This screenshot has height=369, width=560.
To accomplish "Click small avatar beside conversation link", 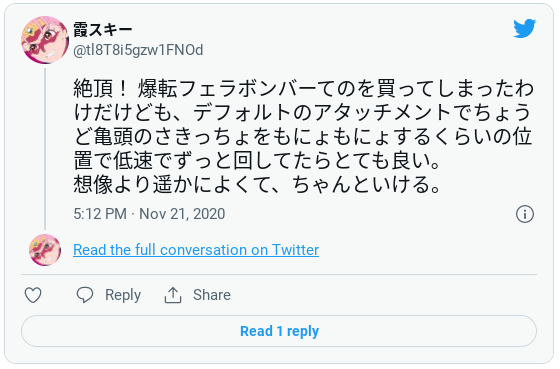I will [x=45, y=250].
